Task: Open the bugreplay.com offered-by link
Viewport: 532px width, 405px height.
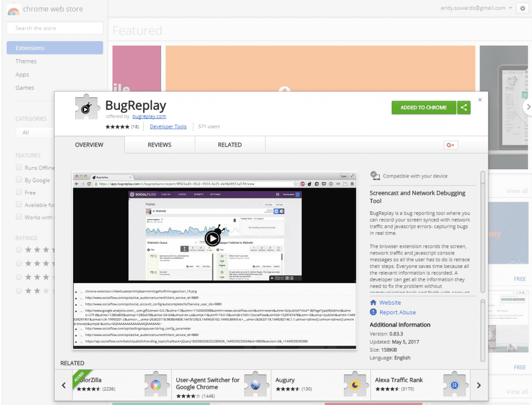Action: pyautogui.click(x=149, y=116)
